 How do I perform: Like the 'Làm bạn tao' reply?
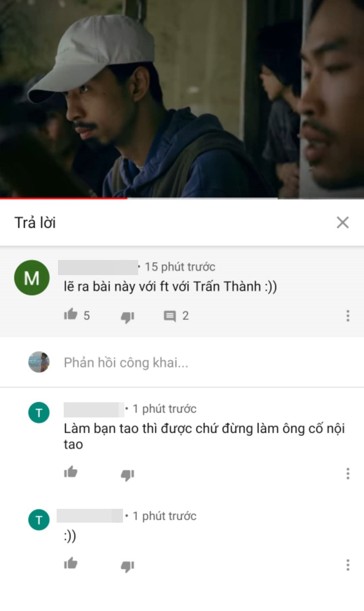[71, 472]
